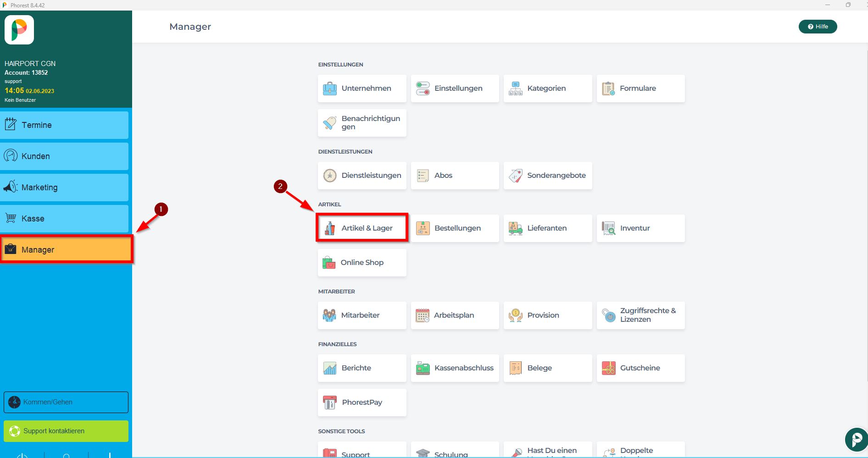Open the Online Shop tile label
Screen dimensions: 868x458
362,263
